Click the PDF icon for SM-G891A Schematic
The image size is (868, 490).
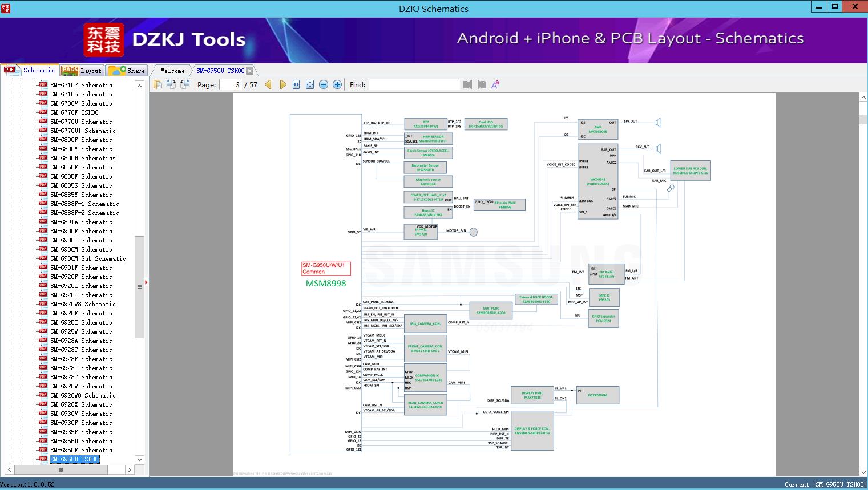point(43,222)
